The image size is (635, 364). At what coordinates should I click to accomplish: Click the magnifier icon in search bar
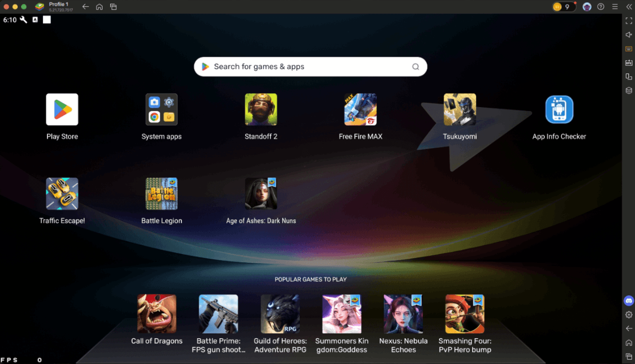[x=416, y=67]
